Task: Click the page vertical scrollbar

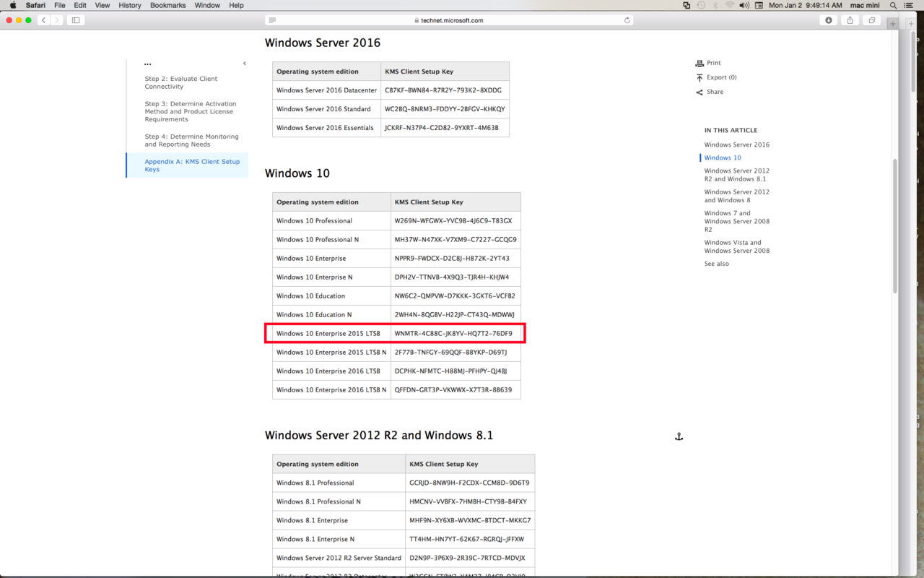Action: pos(896,225)
